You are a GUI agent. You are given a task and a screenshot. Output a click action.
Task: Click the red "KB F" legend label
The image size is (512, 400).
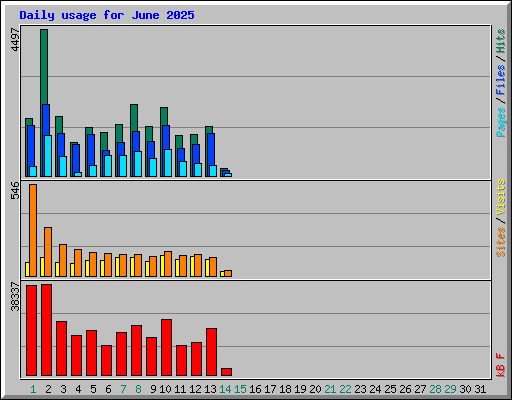(501, 365)
